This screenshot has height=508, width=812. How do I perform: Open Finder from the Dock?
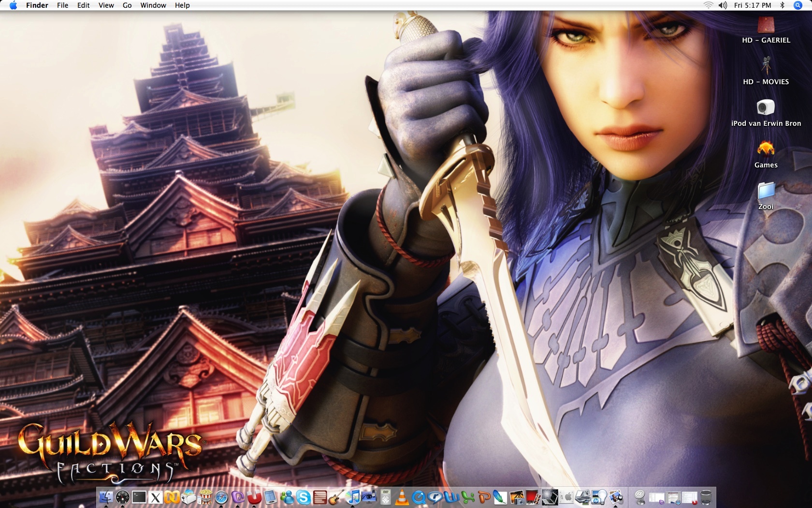pos(106,497)
